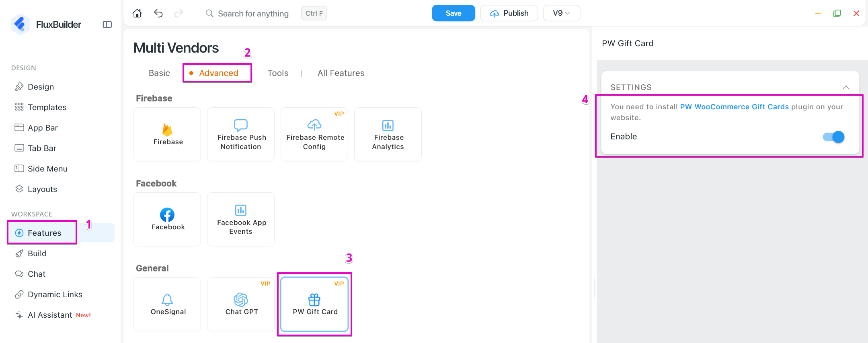
Task: Go to the home screen icon
Action: 137,13
